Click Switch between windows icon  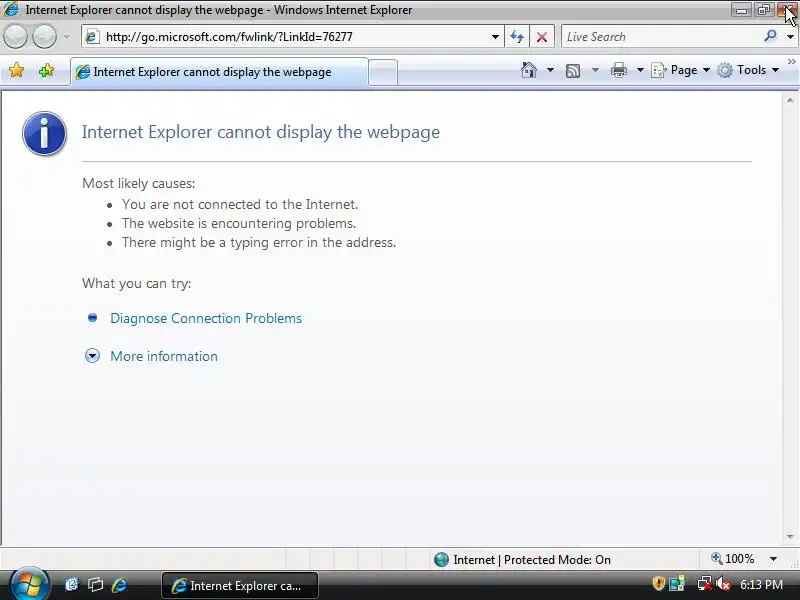(x=95, y=585)
